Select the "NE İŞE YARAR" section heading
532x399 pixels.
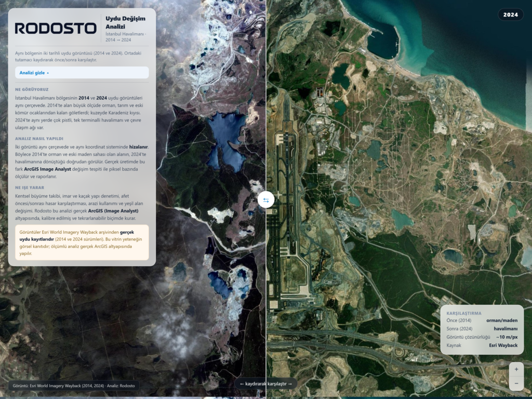point(30,187)
